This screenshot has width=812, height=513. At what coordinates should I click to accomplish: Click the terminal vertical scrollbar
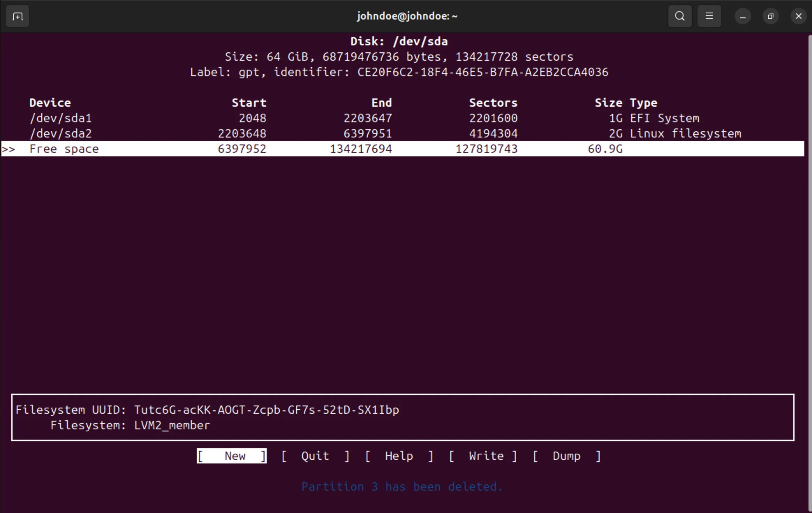click(x=810, y=272)
